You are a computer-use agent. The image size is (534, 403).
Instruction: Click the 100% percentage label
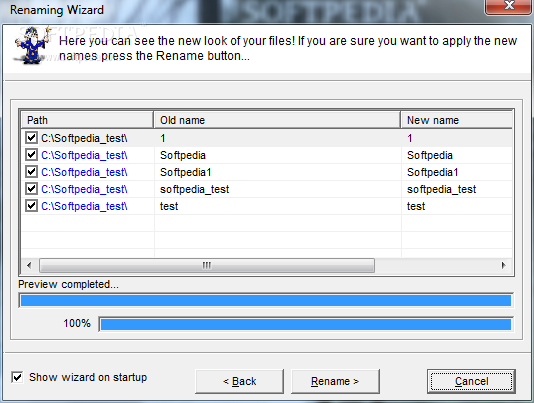[x=77, y=323]
